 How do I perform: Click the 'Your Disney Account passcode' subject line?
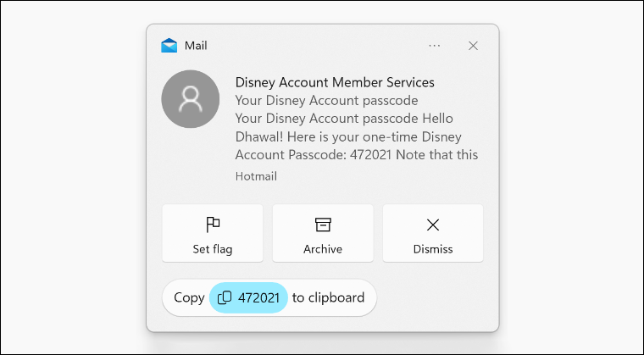[326, 101]
